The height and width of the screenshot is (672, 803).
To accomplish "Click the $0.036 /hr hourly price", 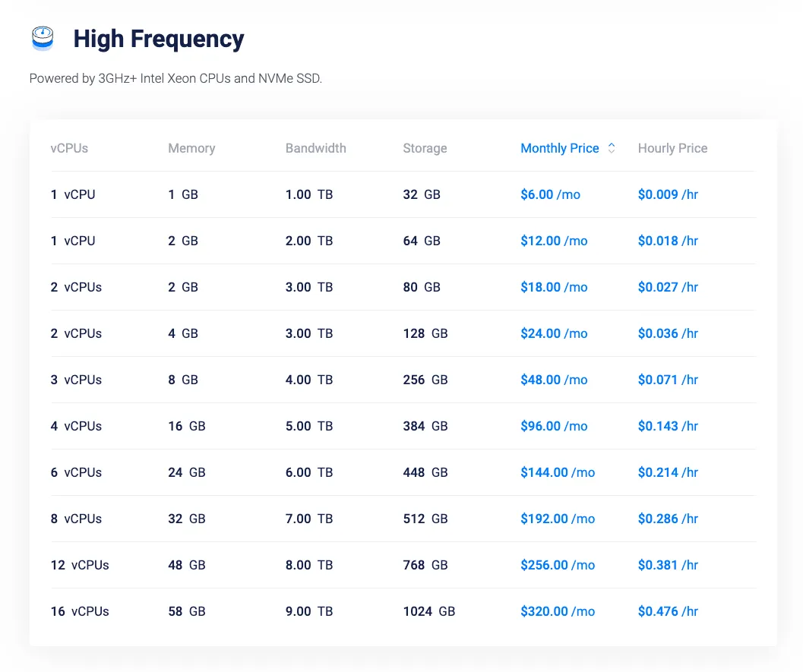I will point(669,333).
